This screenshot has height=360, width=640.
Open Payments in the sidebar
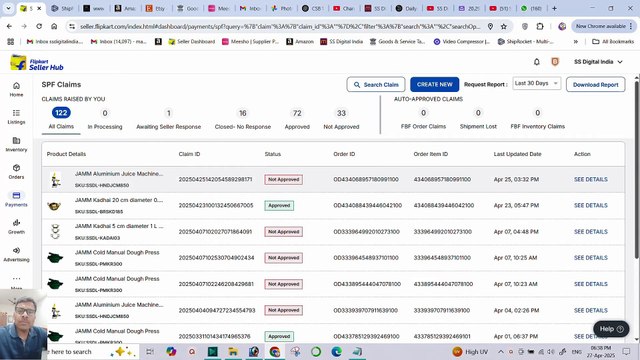point(16,199)
